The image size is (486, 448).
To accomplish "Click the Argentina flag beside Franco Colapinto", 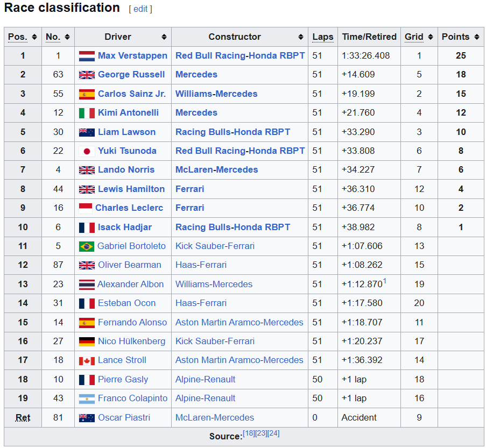I will click(x=87, y=399).
